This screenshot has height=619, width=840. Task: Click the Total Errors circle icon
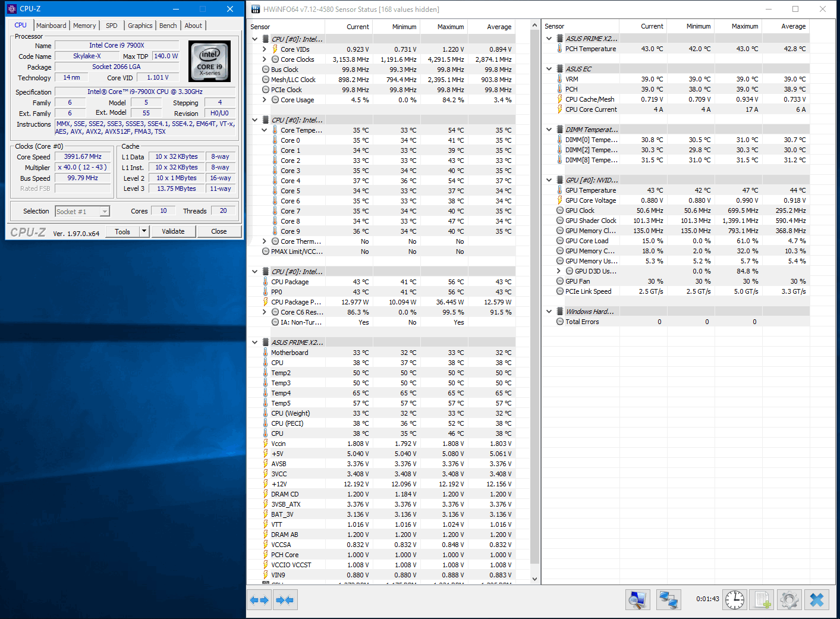tap(560, 322)
